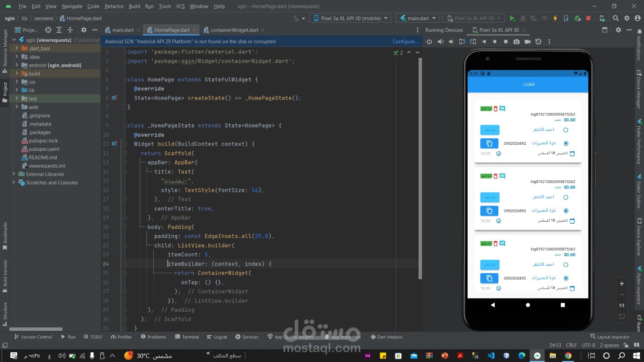This screenshot has height=362, width=644.
Task: Tap the Android home circle in emulator
Action: click(x=528, y=305)
